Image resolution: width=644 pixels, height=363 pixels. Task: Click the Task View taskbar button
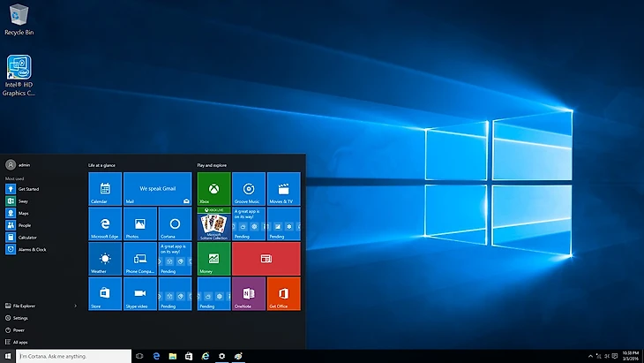[x=139, y=356]
